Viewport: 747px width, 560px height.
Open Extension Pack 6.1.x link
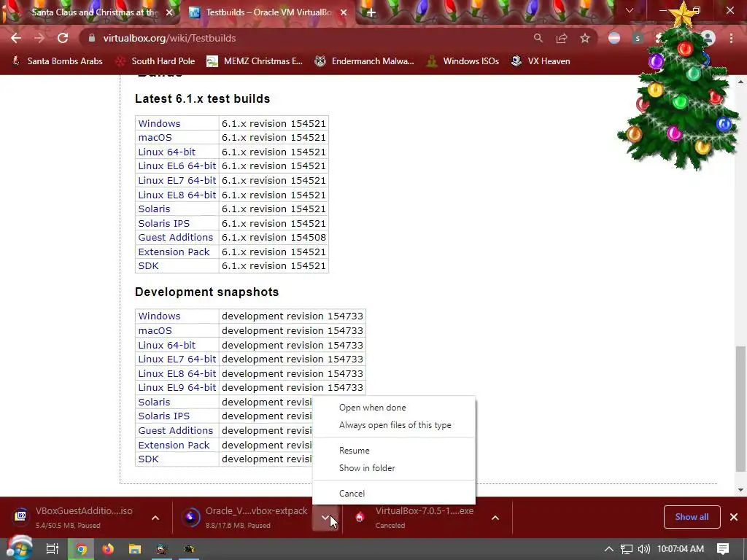[174, 252]
